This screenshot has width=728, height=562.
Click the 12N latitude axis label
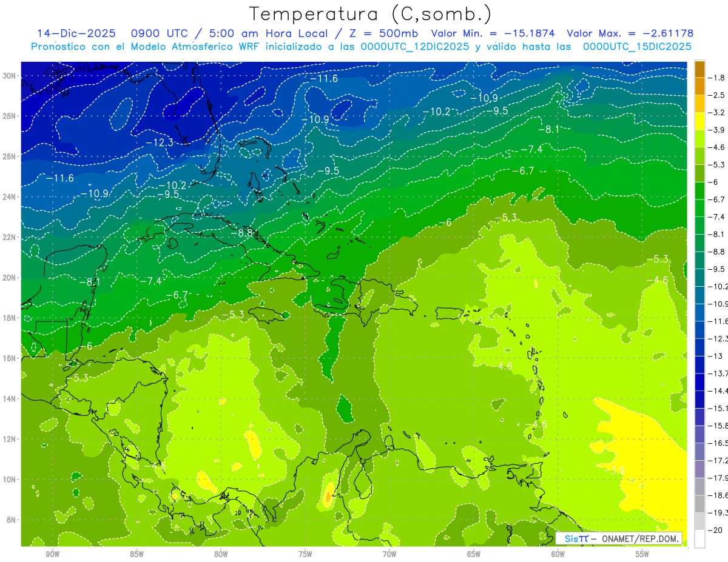point(10,439)
